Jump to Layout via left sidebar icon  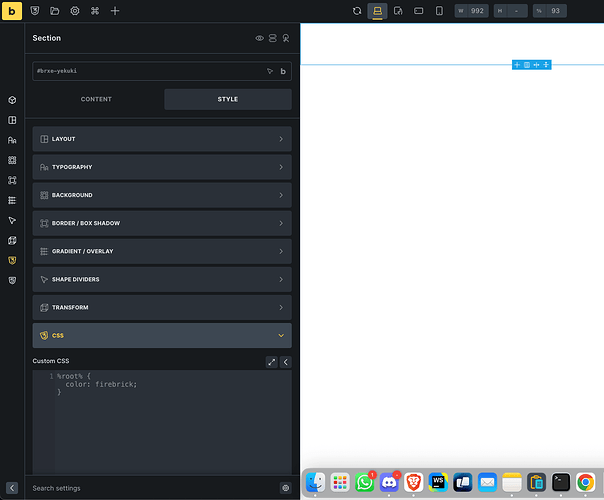[12, 120]
